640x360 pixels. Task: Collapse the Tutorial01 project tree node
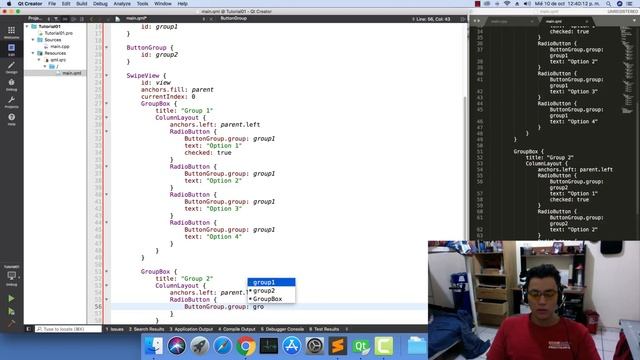(27, 26)
